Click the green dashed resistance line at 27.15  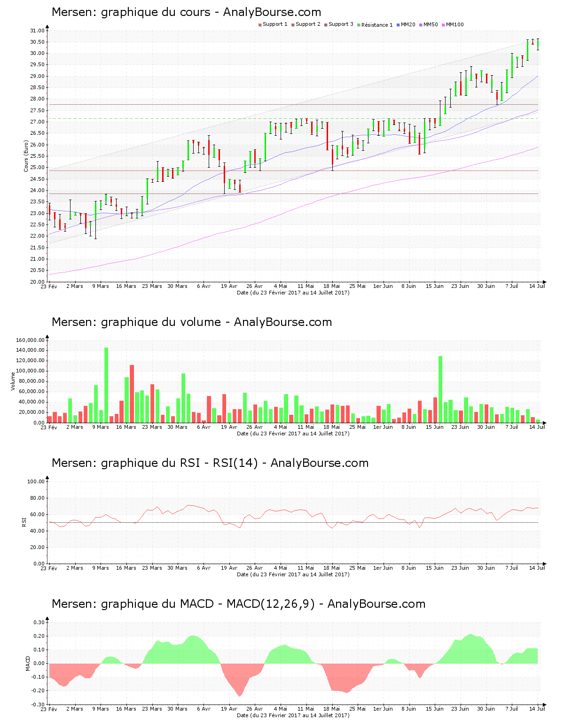pyautogui.click(x=294, y=118)
